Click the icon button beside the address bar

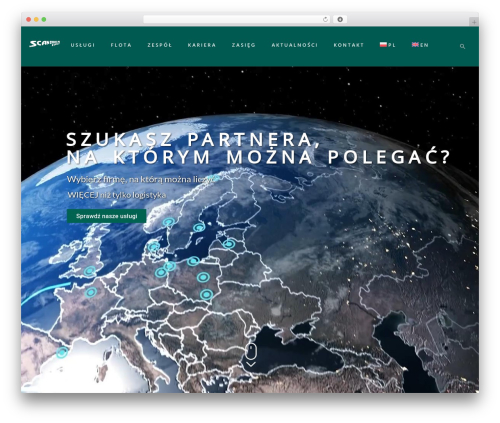(x=340, y=19)
